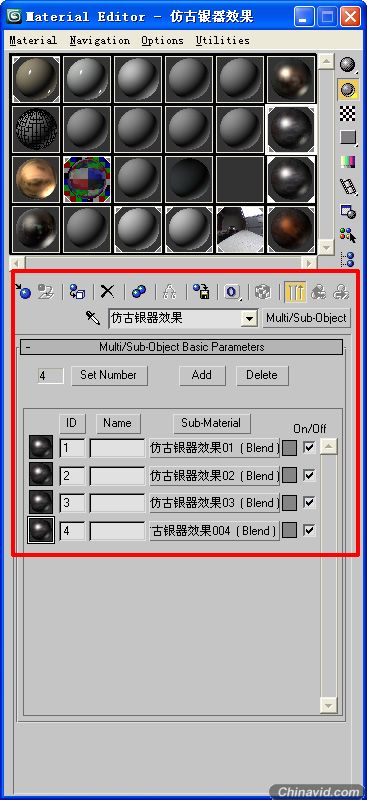Image resolution: width=367 pixels, height=800 pixels.
Task: Collapse Multi/Sub-Object Basic Parameters rollout
Action: (181, 347)
